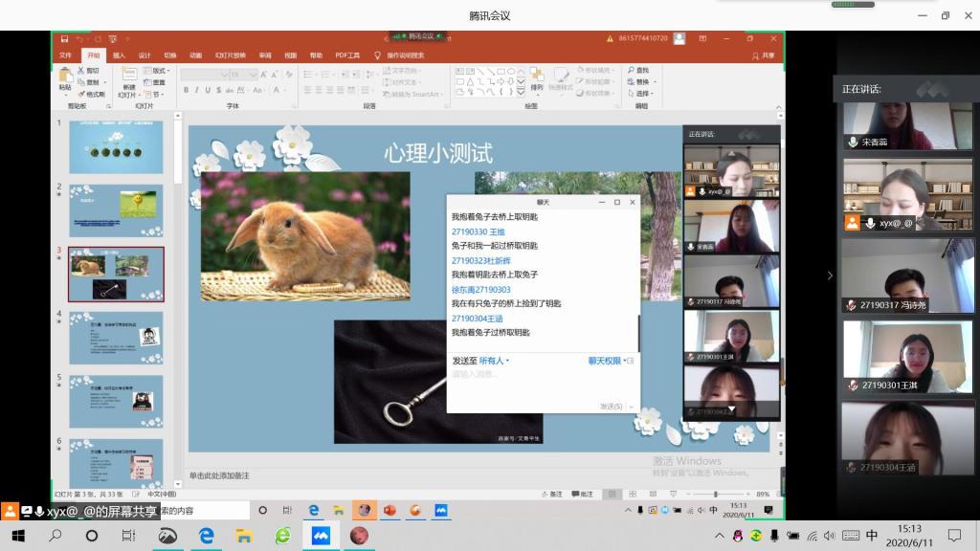Open the File (文件) menu
This screenshot has height=551, width=980.
(x=65, y=55)
